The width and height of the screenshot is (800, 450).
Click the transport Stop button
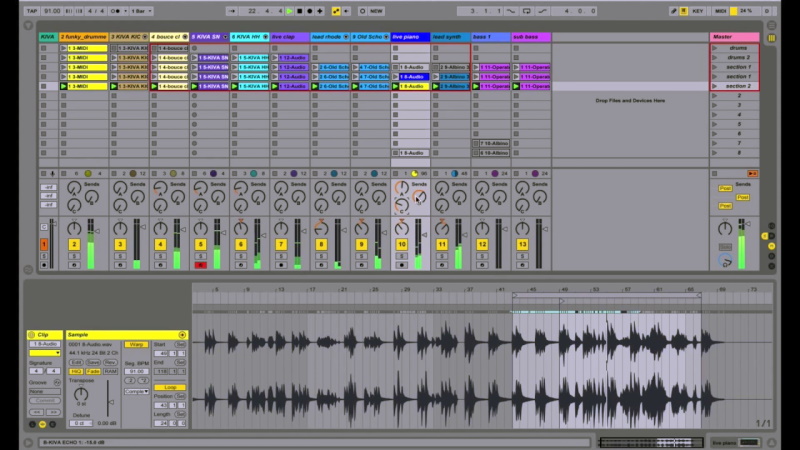[299, 11]
